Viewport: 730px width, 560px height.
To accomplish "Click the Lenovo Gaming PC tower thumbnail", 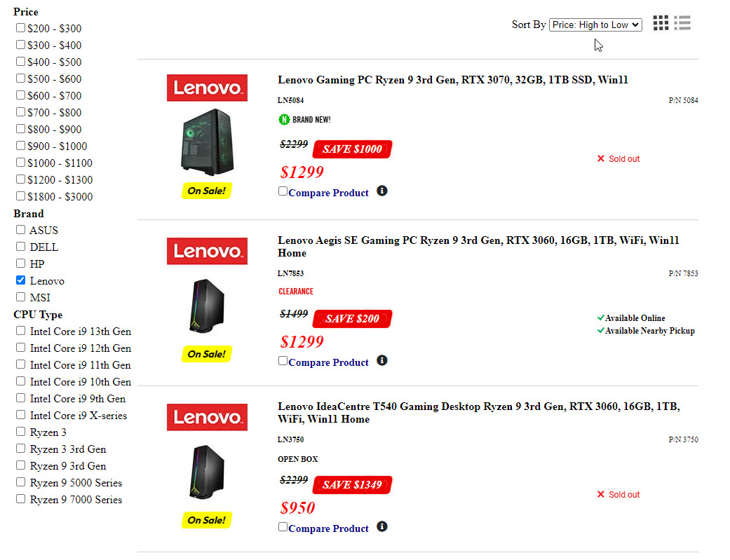I will pyautogui.click(x=207, y=141).
